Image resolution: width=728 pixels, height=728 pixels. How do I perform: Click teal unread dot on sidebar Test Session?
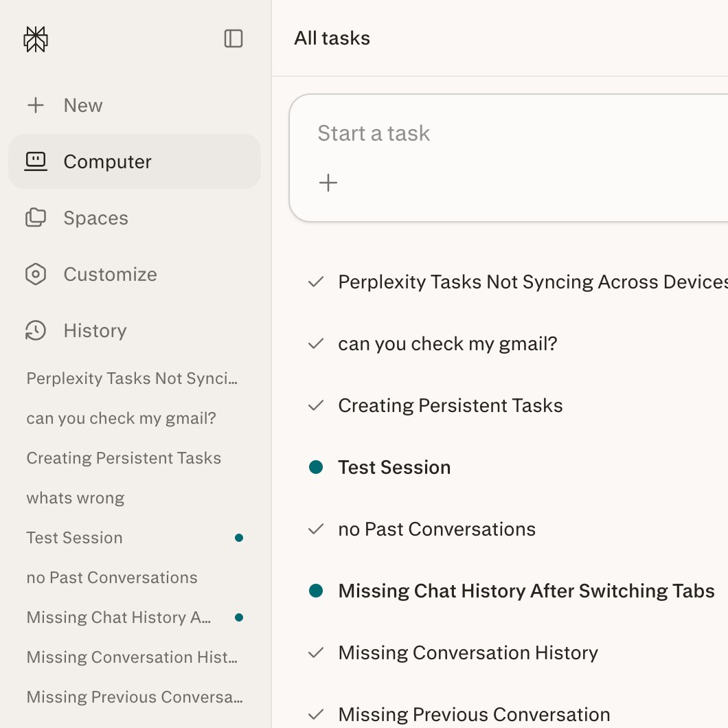tap(239, 538)
